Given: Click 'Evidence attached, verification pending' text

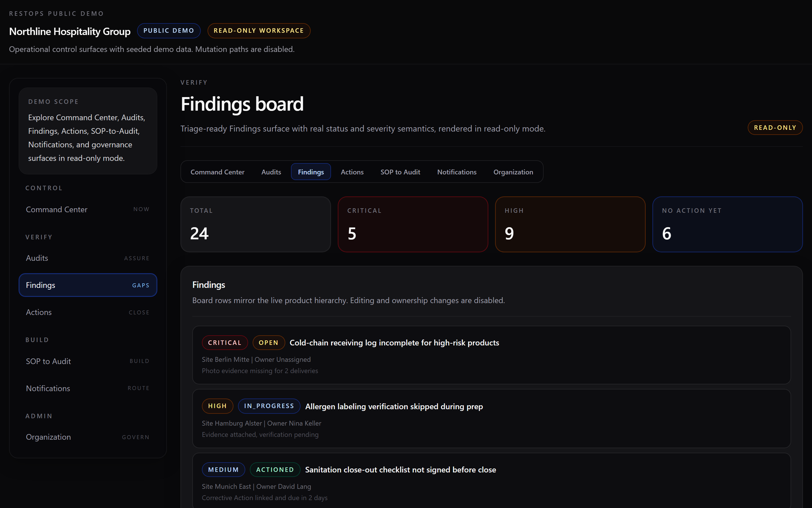Looking at the screenshot, I should [x=261, y=434].
